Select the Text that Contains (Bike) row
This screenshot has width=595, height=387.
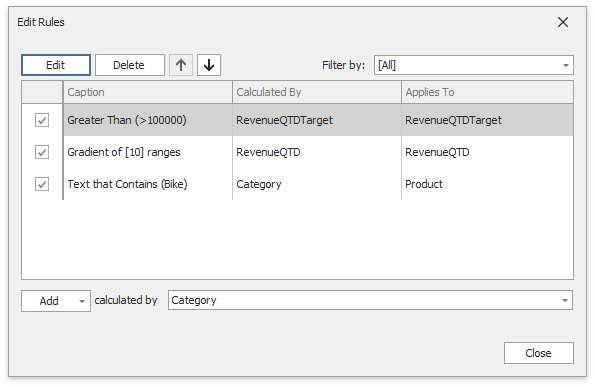(318, 184)
